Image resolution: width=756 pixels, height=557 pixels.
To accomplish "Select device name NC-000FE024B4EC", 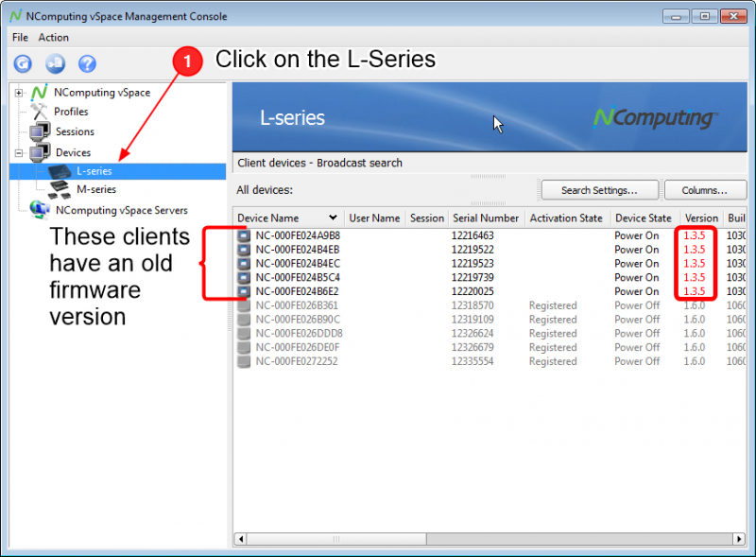I will pos(298,264).
